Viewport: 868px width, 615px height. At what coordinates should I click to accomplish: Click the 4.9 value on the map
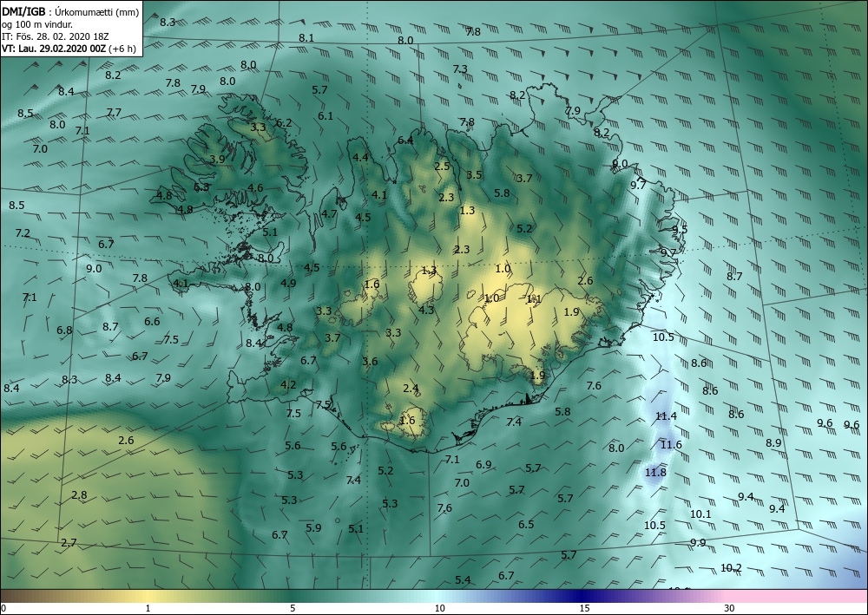pyautogui.click(x=288, y=283)
